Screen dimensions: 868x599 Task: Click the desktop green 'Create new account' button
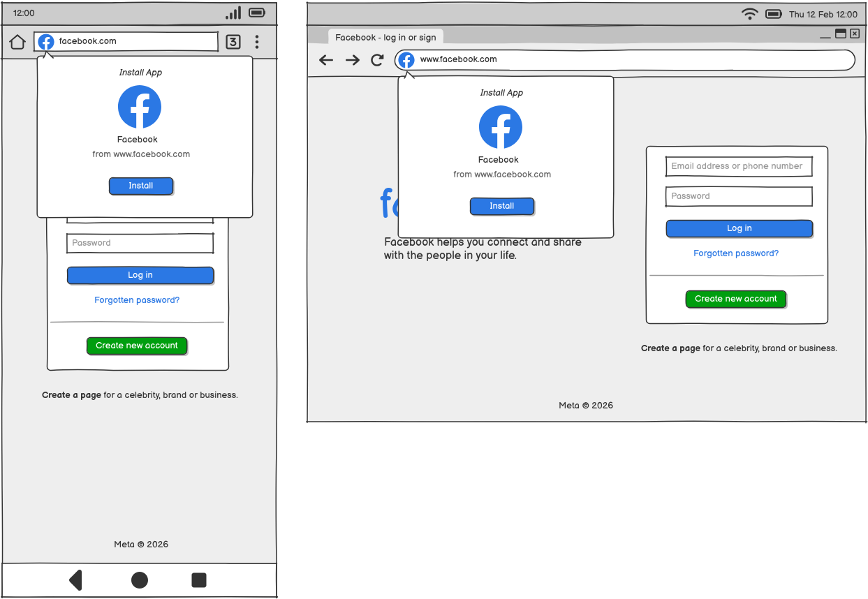pos(736,299)
